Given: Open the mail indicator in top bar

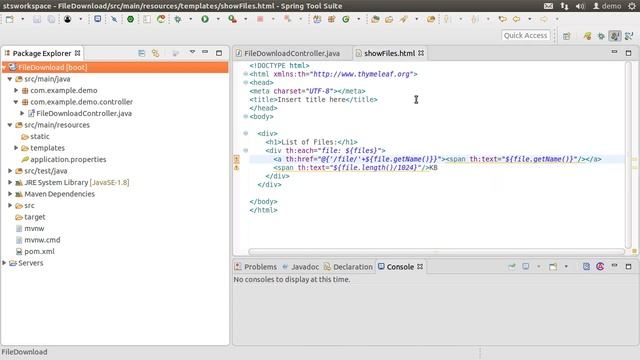Looking at the screenshot, I should click(549, 6).
